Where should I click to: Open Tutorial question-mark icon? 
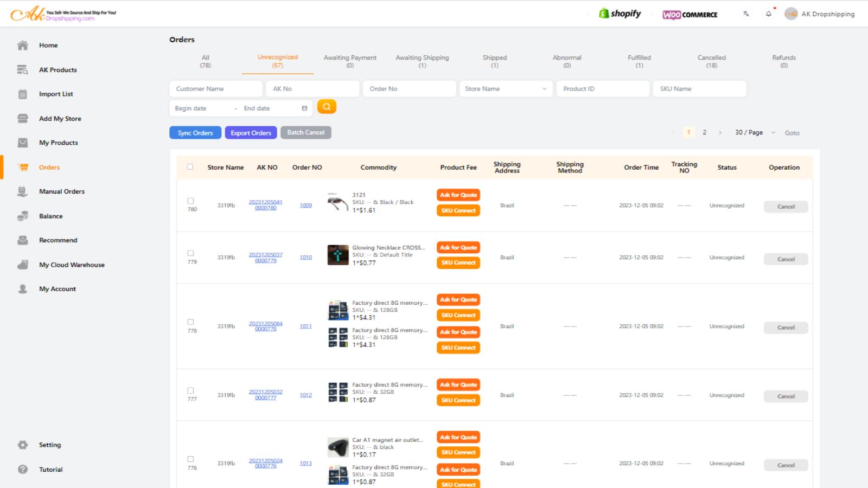tap(23, 470)
